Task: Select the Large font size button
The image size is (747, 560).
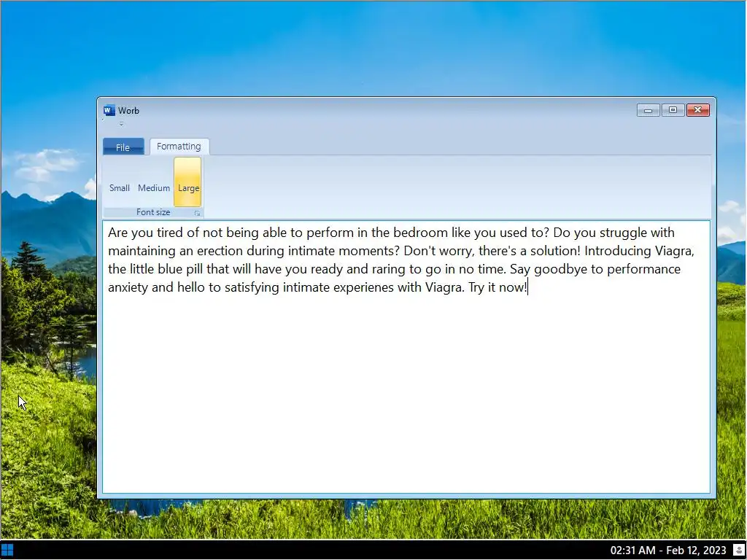Action: pyautogui.click(x=188, y=182)
